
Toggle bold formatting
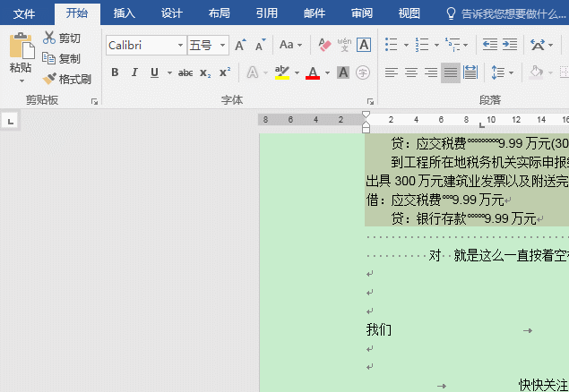[x=115, y=72]
